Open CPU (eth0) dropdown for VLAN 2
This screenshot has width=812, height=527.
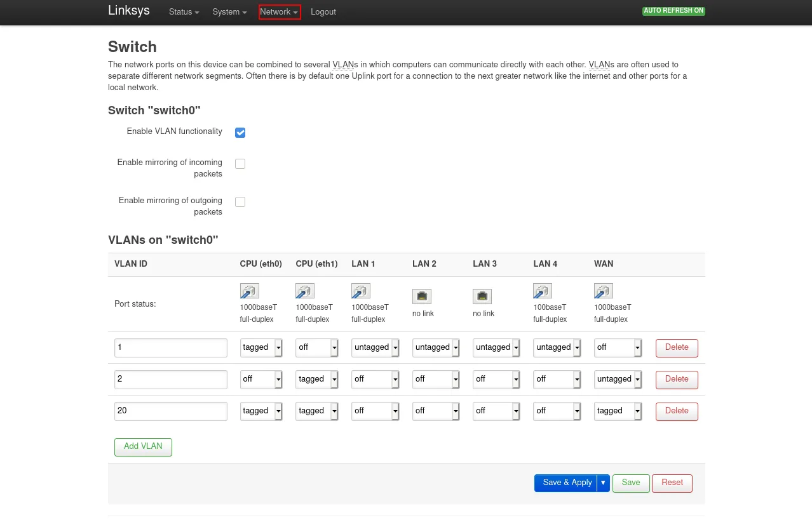pyautogui.click(x=261, y=380)
